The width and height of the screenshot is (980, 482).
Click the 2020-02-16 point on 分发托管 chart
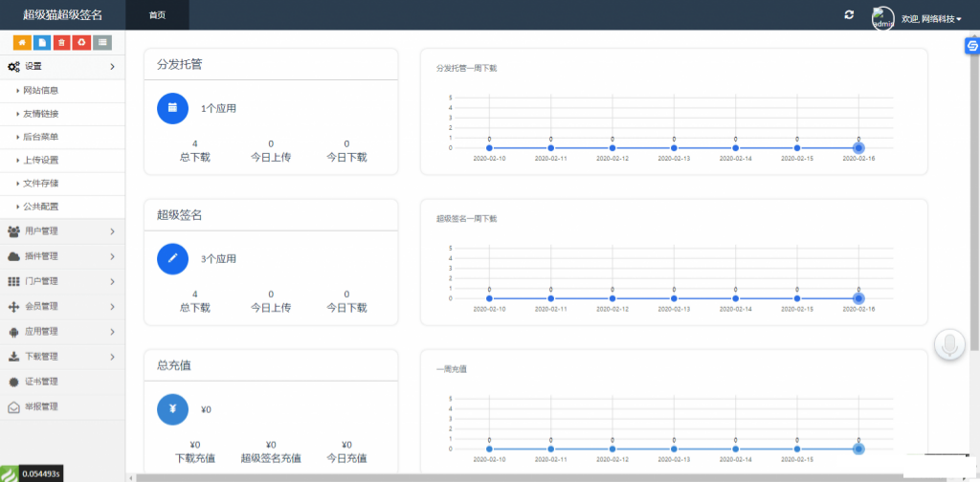click(x=858, y=148)
